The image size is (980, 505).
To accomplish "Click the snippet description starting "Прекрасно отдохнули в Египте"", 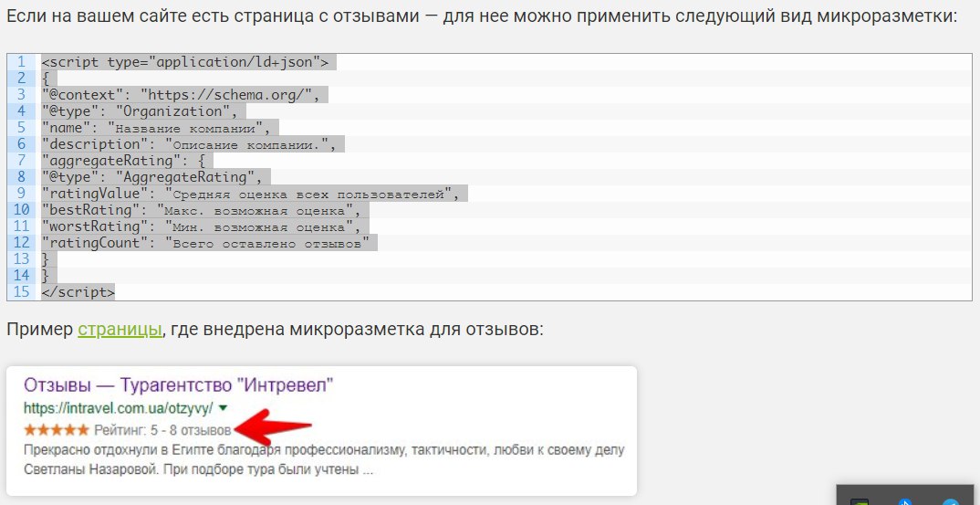I will (324, 459).
